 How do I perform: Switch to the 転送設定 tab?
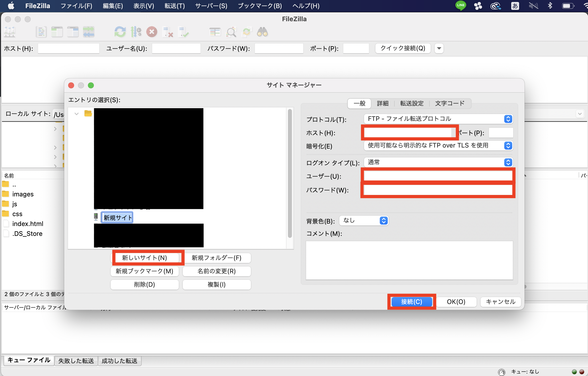point(412,103)
